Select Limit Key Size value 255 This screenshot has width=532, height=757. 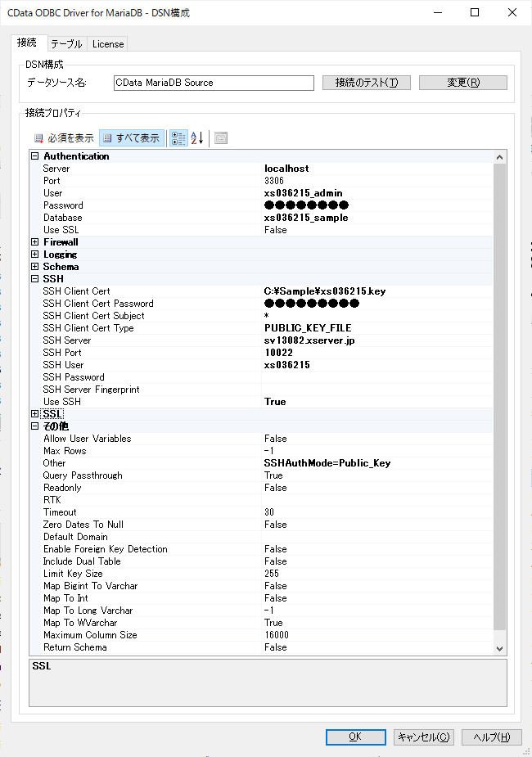(271, 574)
